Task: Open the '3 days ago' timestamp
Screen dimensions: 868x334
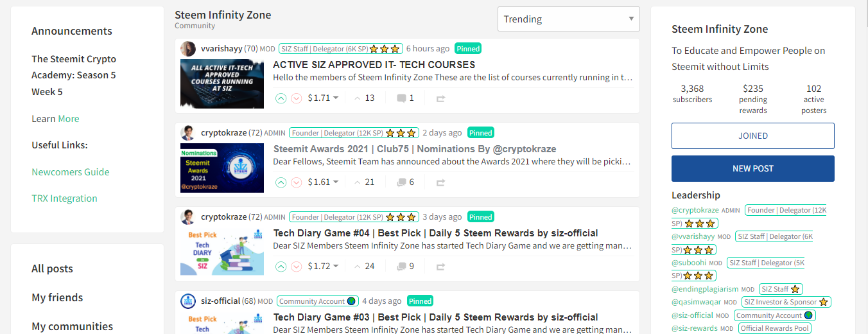Action: [442, 216]
